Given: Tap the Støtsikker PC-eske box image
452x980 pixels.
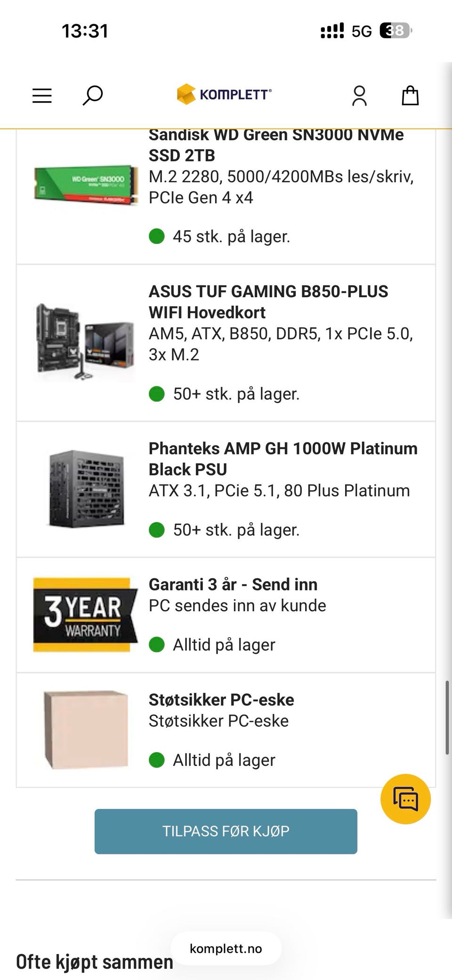Looking at the screenshot, I should click(86, 729).
